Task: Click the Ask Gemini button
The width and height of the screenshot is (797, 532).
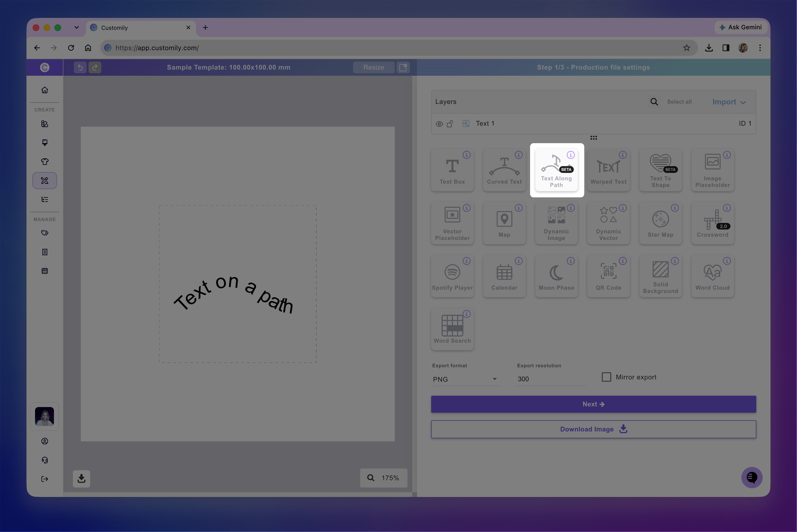Action: click(741, 27)
